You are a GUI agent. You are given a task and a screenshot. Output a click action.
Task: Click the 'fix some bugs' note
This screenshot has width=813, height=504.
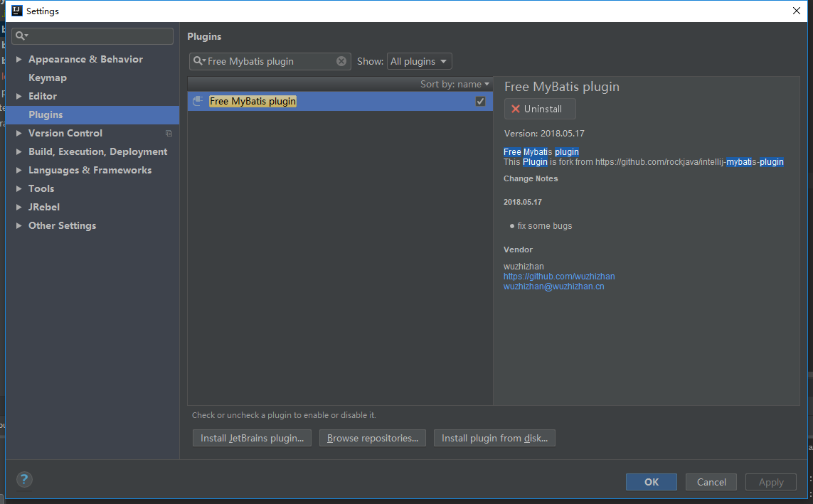tap(544, 226)
